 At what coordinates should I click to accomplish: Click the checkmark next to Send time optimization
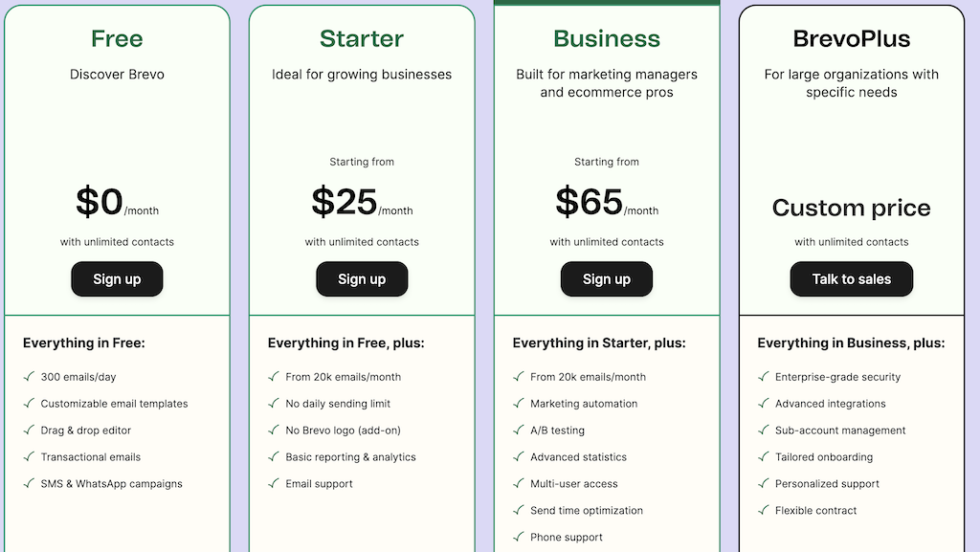click(x=518, y=511)
